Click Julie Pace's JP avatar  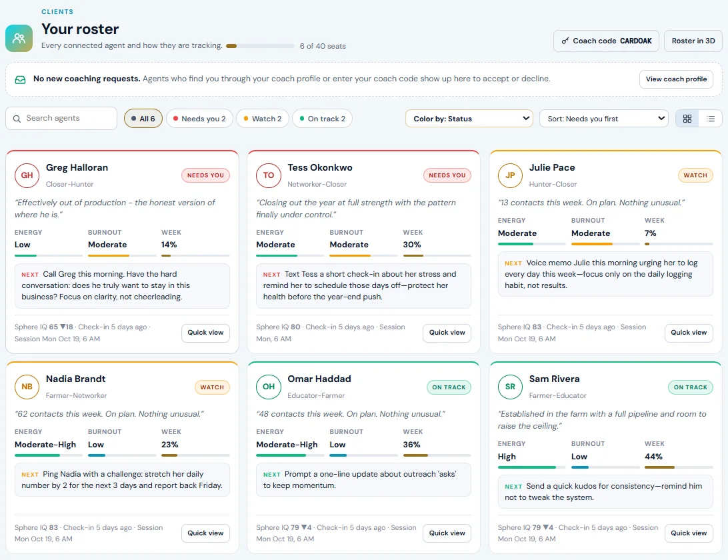tap(510, 175)
